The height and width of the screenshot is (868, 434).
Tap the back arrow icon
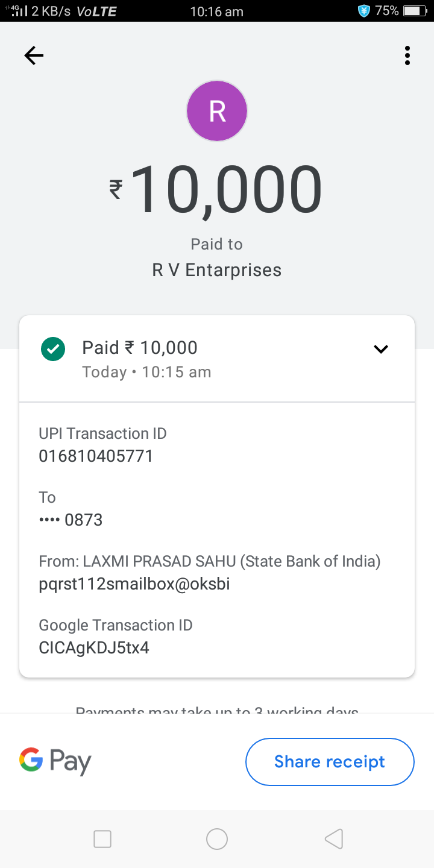pos(34,56)
